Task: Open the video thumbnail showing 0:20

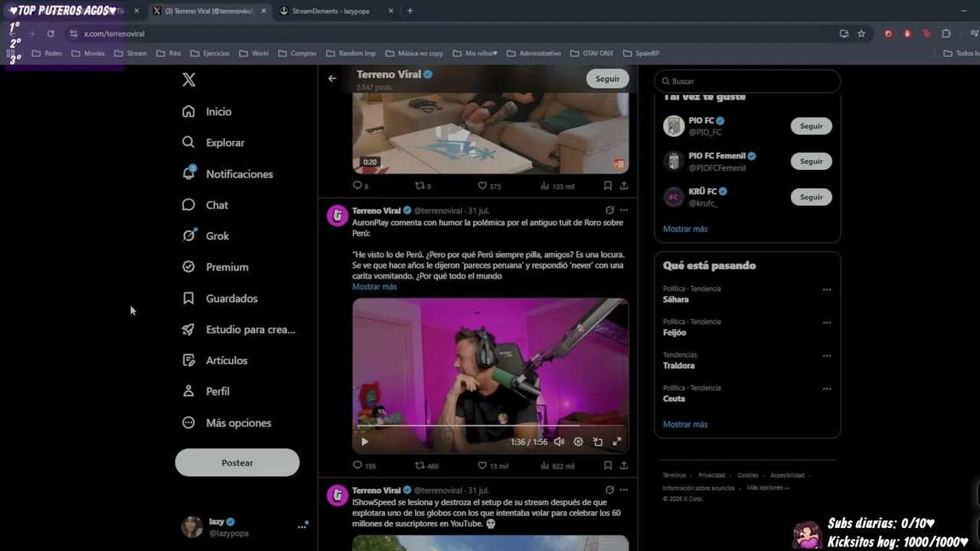Action: click(491, 133)
